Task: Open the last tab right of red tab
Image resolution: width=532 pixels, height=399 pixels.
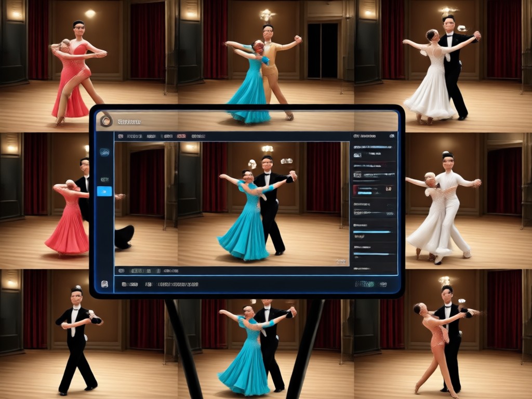Action: click(198, 136)
